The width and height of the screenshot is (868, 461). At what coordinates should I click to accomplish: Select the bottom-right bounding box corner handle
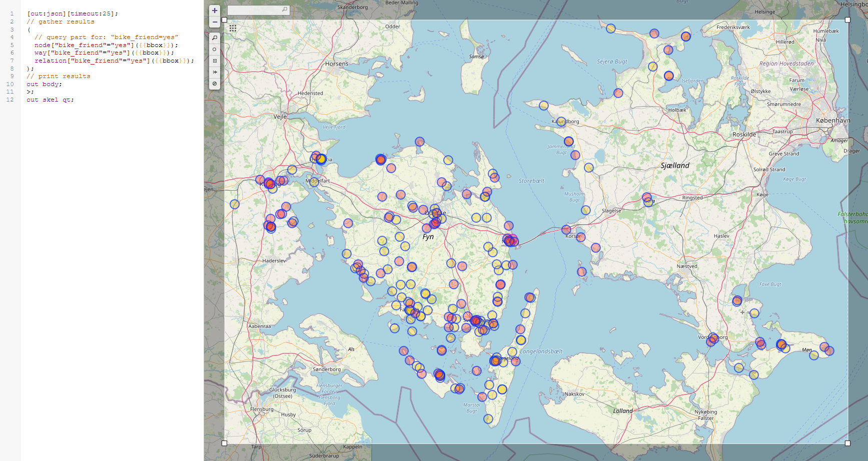[847, 443]
